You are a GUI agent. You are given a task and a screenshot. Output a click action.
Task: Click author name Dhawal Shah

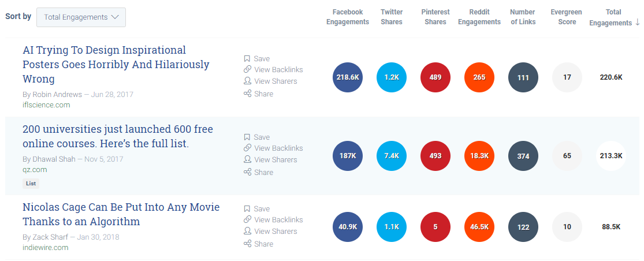tap(53, 159)
